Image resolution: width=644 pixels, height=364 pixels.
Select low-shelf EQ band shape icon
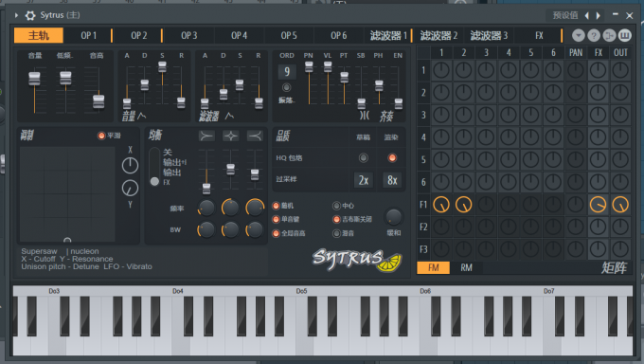click(x=206, y=136)
